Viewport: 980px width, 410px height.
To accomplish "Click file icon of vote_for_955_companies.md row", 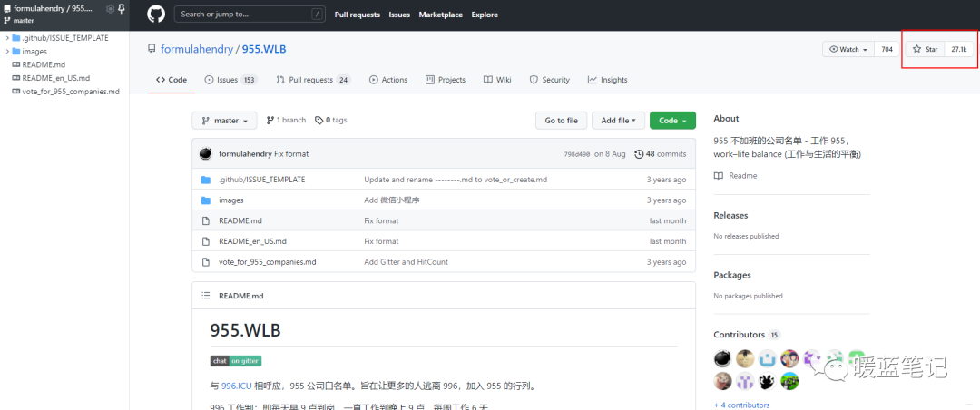I will tap(206, 262).
